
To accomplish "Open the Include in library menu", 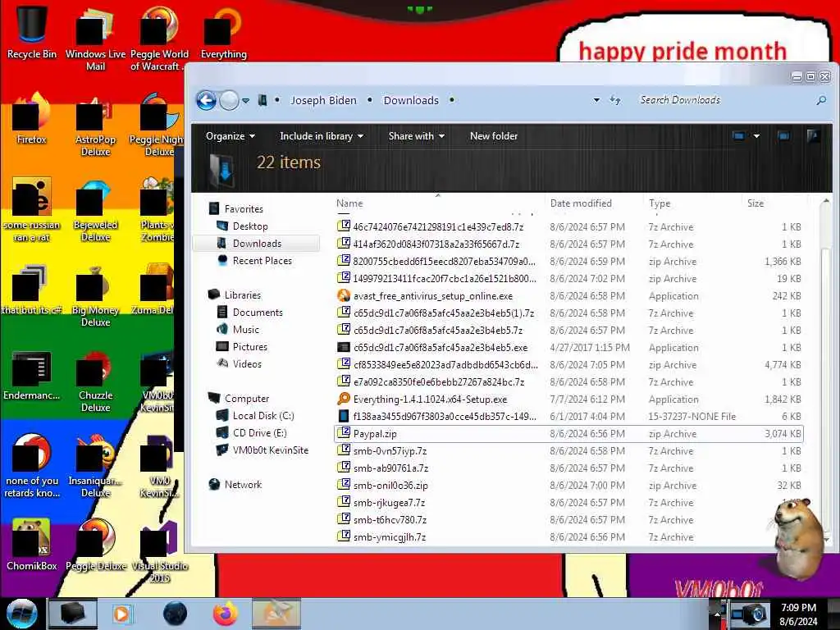I will [322, 136].
